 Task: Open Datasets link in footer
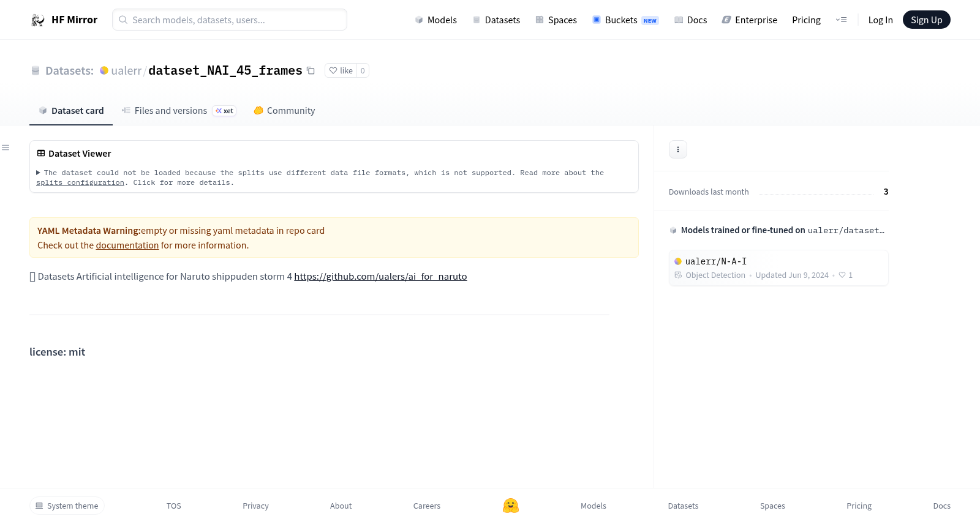point(683,506)
